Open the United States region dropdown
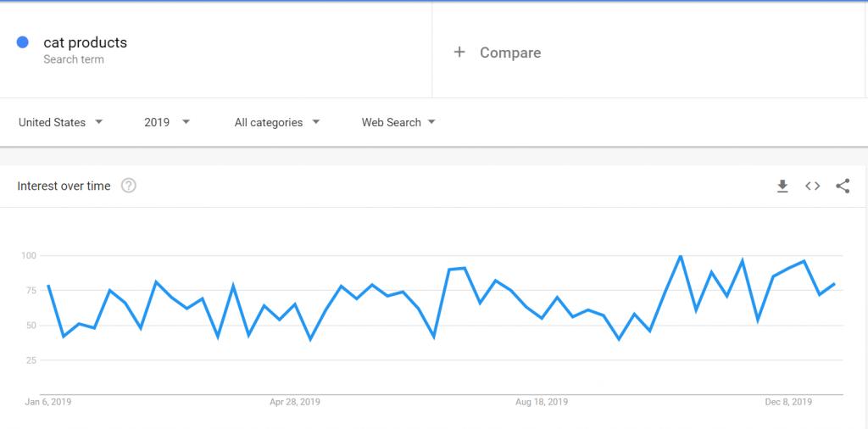This screenshot has width=868, height=429. [60, 122]
